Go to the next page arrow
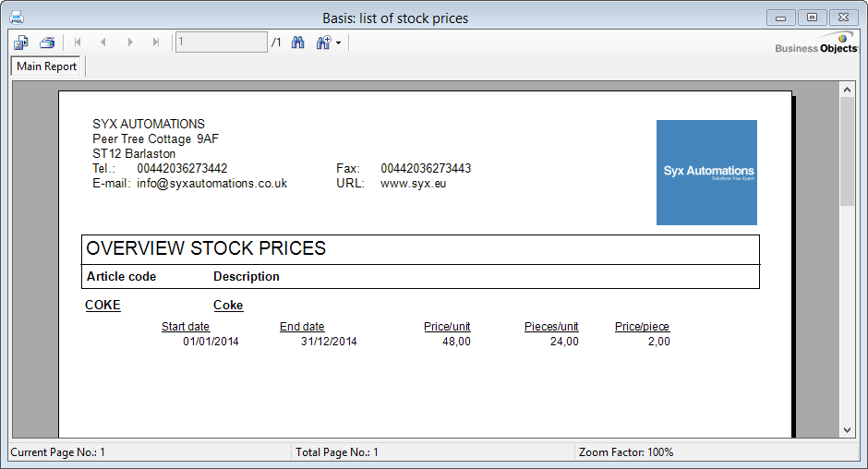This screenshot has height=469, width=868. [130, 42]
